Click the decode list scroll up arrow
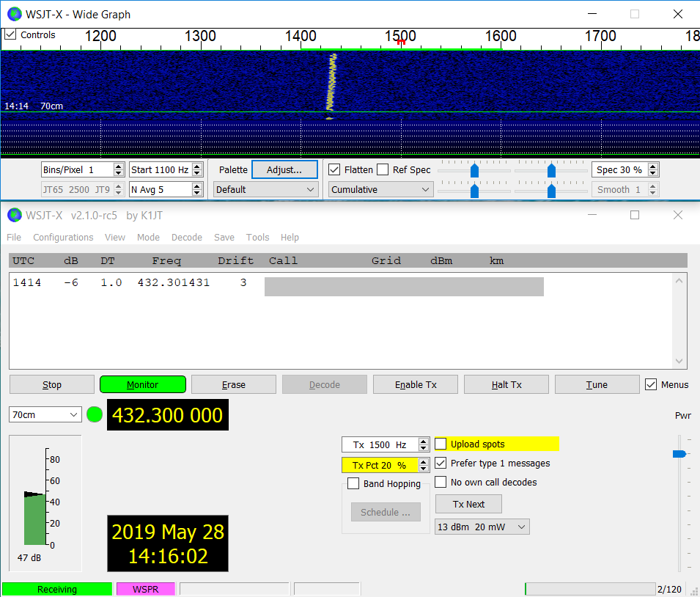Viewport: 700px width, 597px height. 679,281
